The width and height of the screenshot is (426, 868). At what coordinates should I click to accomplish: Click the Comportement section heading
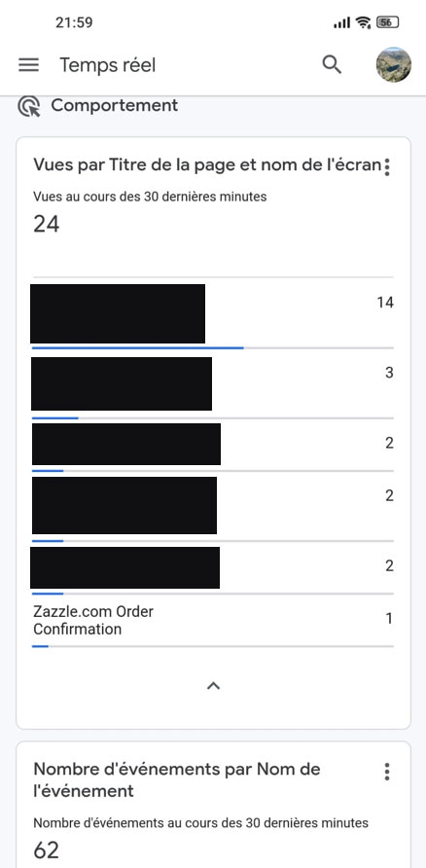115,105
